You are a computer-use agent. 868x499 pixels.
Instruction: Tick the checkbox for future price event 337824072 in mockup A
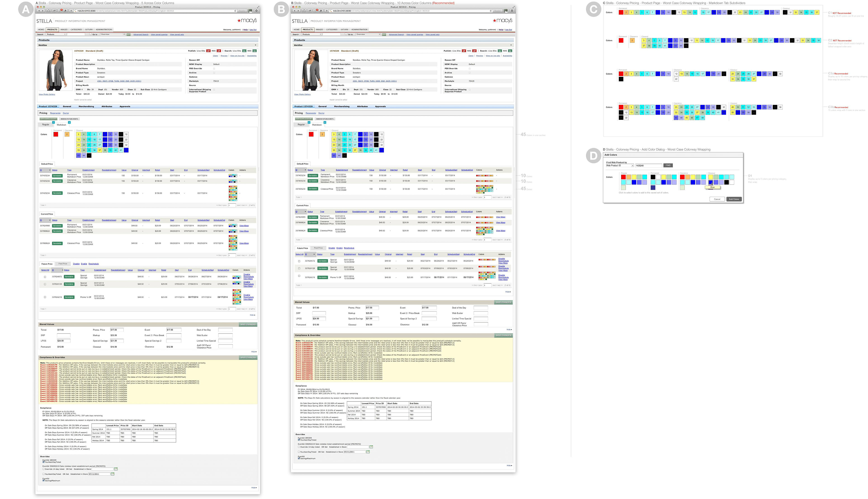(x=45, y=277)
